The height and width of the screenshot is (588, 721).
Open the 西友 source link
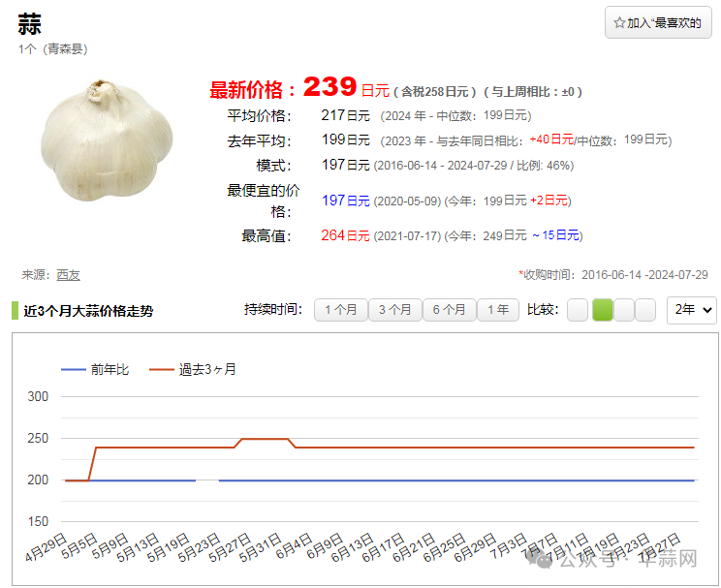(68, 275)
